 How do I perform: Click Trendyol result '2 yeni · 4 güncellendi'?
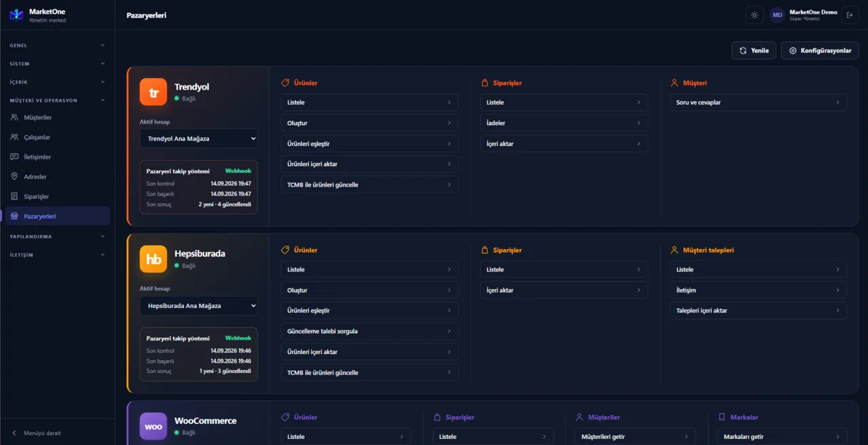[x=224, y=204]
